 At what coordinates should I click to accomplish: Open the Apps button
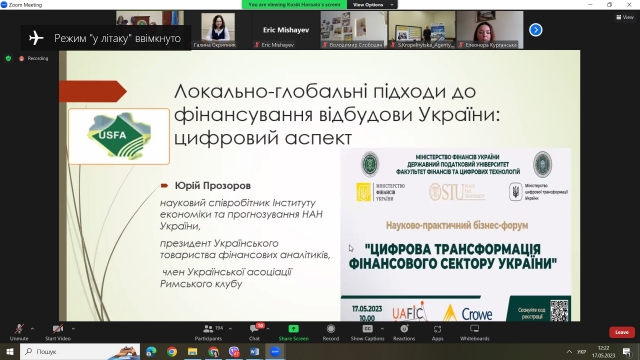click(437, 332)
